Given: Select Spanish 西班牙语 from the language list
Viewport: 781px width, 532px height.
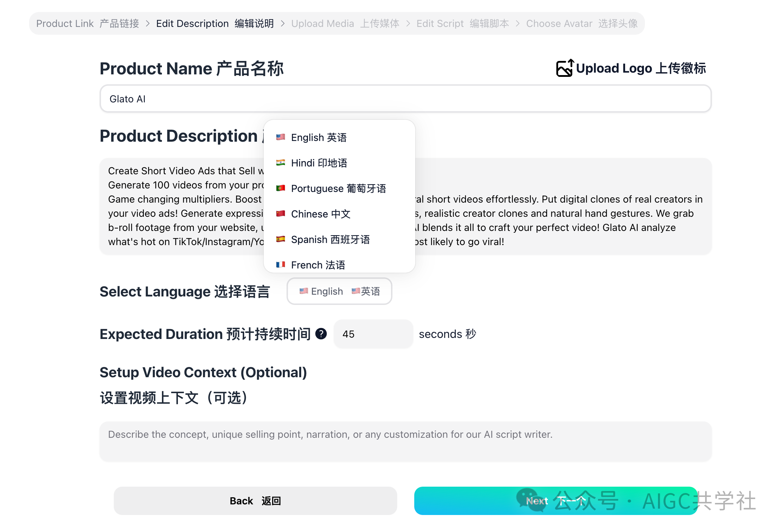Looking at the screenshot, I should click(330, 239).
